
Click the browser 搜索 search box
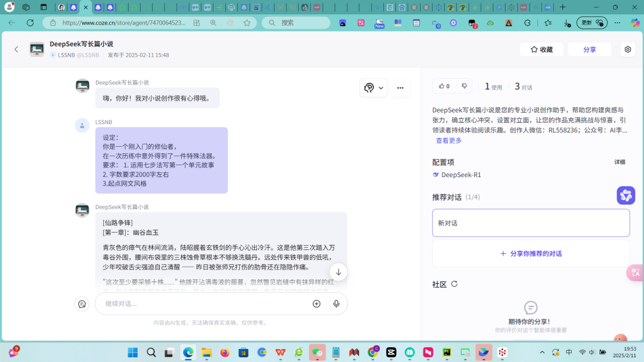coord(296,23)
